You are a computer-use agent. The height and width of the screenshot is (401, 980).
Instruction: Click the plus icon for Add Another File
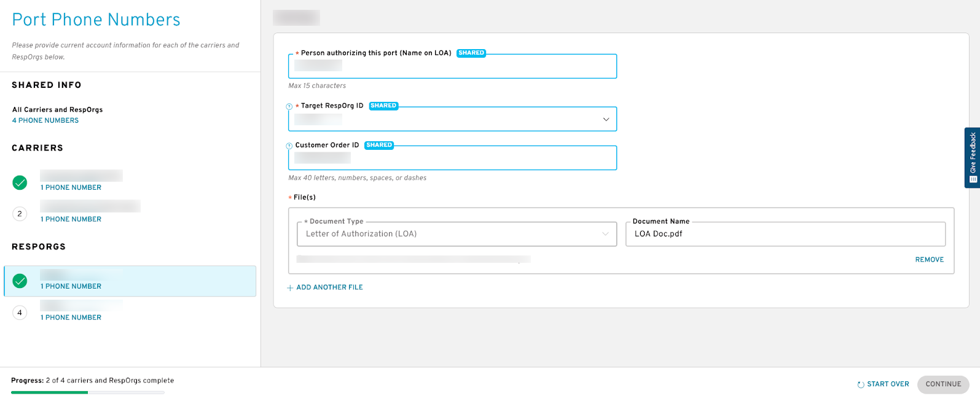coord(291,287)
